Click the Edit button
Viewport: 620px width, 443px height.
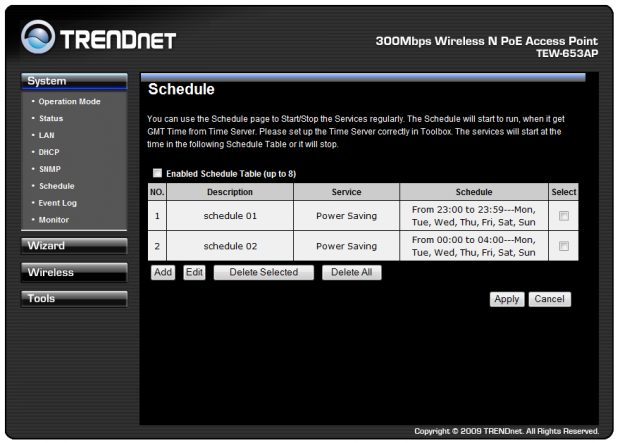[194, 272]
